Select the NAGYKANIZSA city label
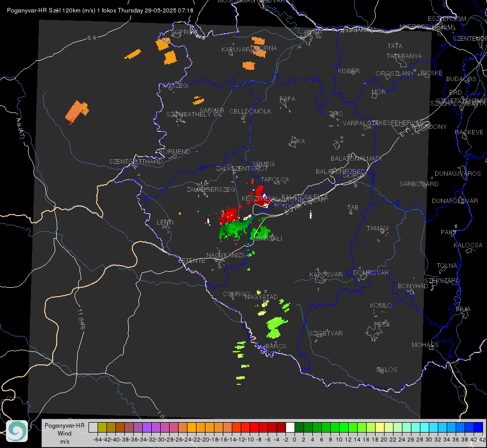The image size is (487, 448). [228, 255]
